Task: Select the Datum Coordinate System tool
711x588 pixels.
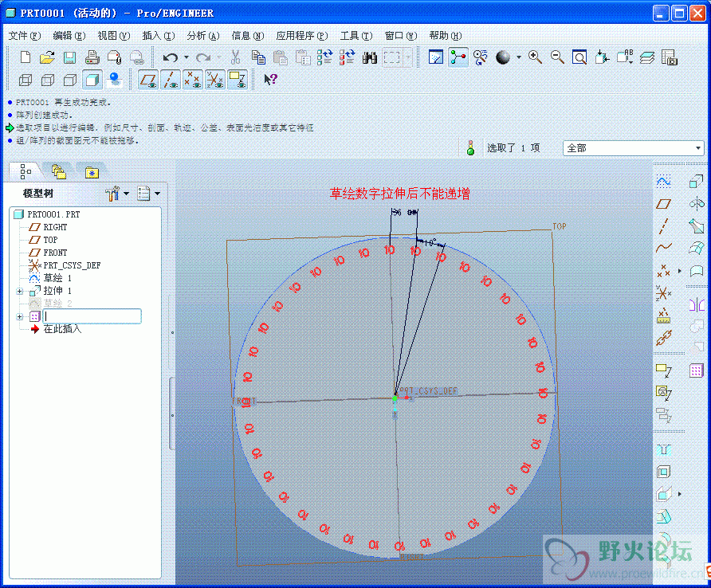Action: point(663,293)
